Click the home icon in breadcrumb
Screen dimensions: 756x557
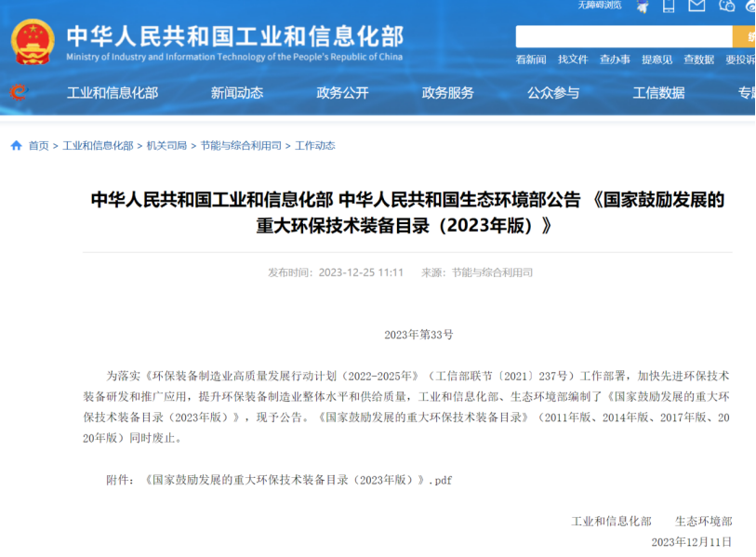(x=16, y=146)
